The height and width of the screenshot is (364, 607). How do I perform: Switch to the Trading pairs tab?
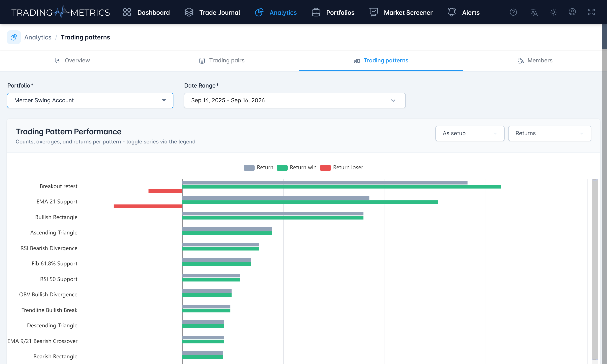tap(222, 61)
